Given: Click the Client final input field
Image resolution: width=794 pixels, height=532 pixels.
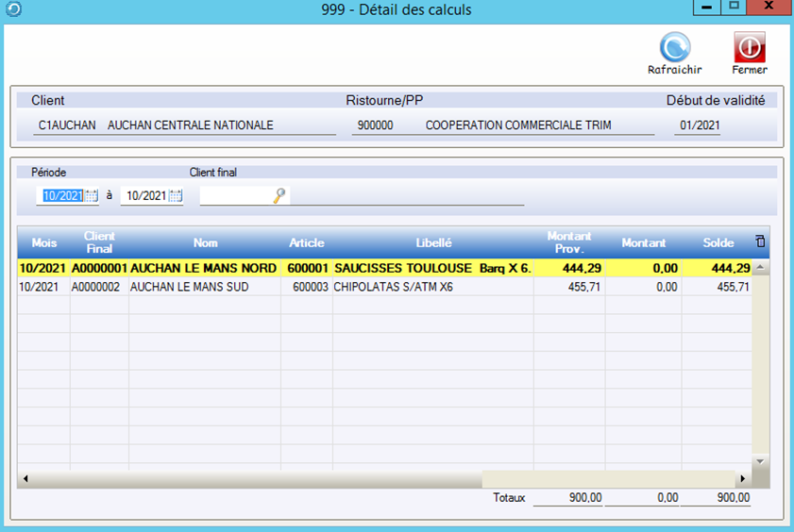Looking at the screenshot, I should [235, 196].
